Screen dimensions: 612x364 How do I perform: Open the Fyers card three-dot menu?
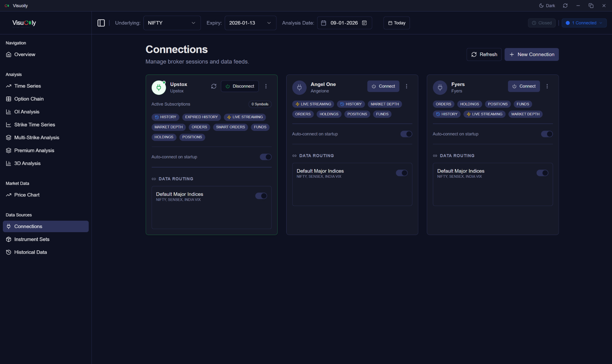click(x=547, y=86)
